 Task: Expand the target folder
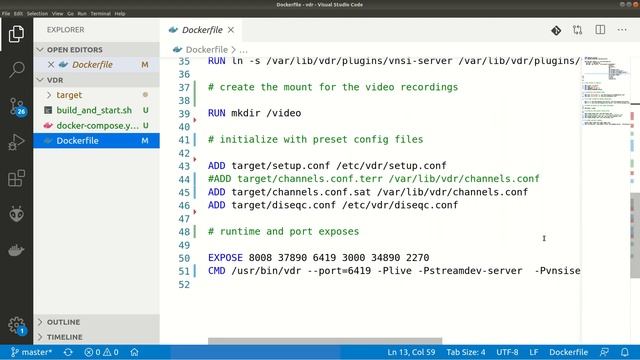click(x=96, y=95)
